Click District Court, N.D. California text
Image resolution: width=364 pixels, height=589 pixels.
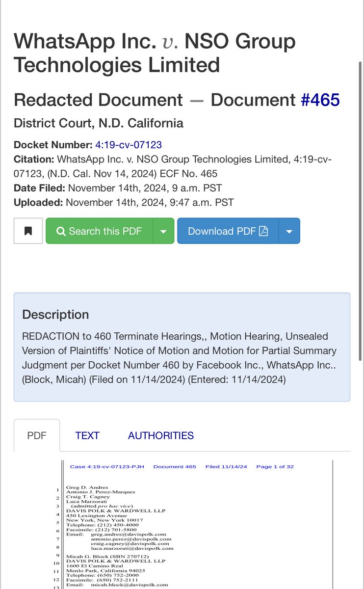98,123
